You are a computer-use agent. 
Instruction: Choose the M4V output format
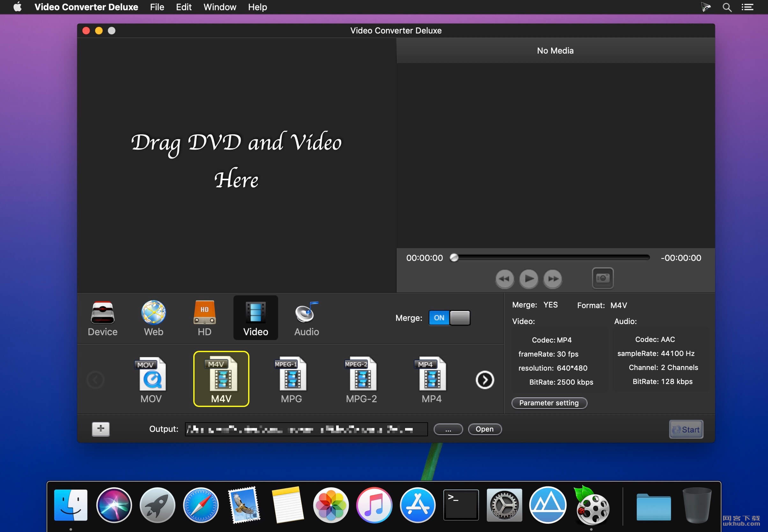(221, 379)
